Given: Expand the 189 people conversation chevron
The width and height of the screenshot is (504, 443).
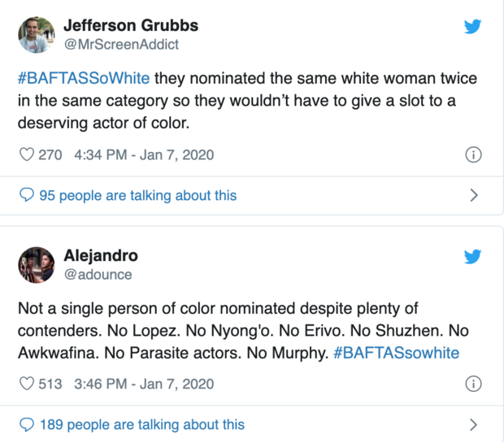Looking at the screenshot, I should 474,424.
